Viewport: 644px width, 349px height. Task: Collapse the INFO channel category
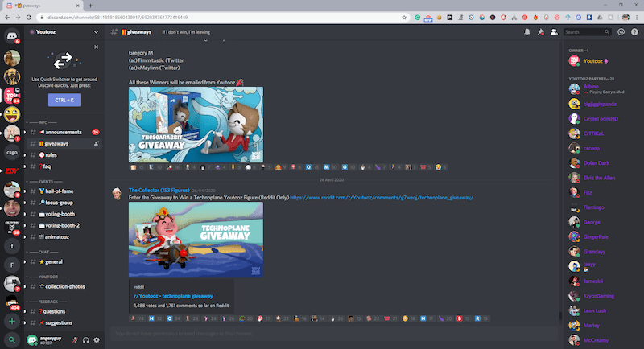tap(42, 122)
